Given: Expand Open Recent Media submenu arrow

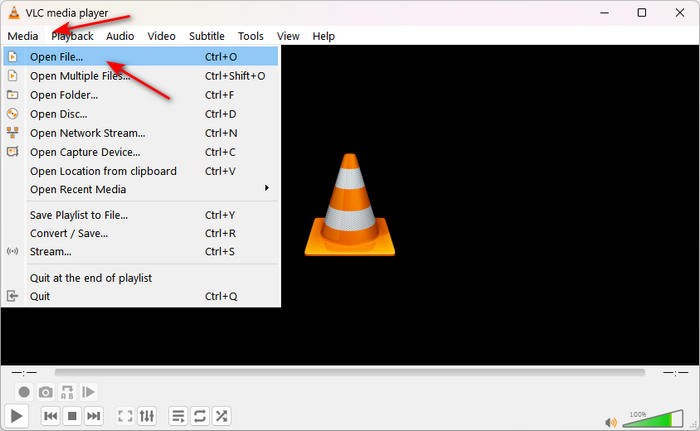Looking at the screenshot, I should pyautogui.click(x=267, y=188).
